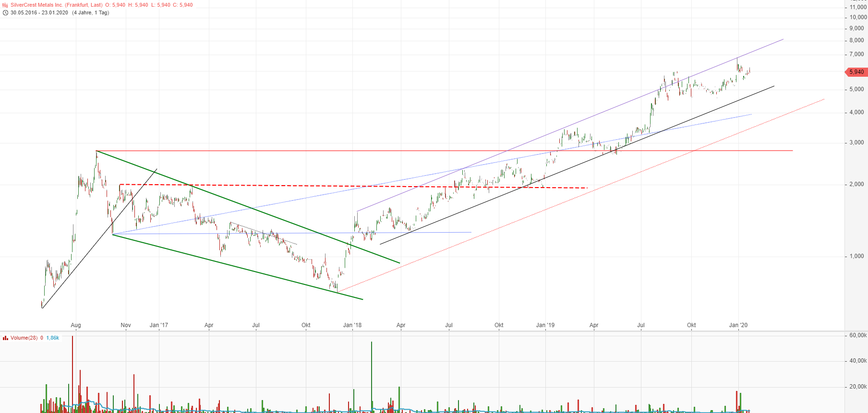Image resolution: width=868 pixels, height=413 pixels.
Task: Click the 3,000 level on price axis
Action: (856, 142)
